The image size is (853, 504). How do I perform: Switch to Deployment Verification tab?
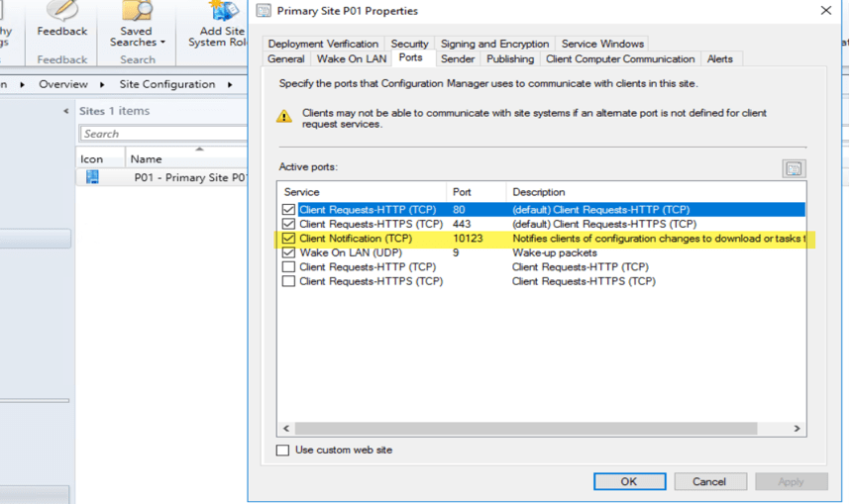[x=323, y=44]
